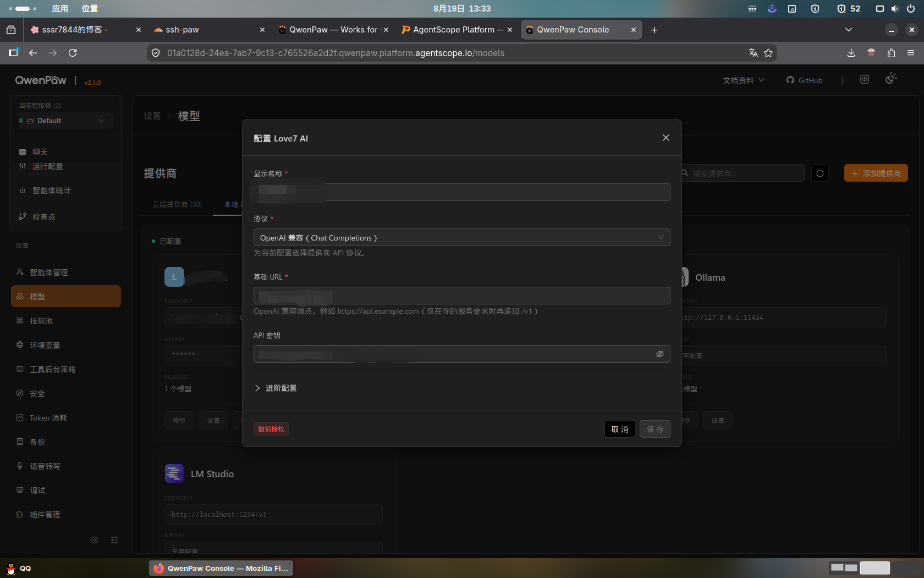Click the 撤销授权 revoke button
This screenshot has width=924, height=578.
click(271, 429)
